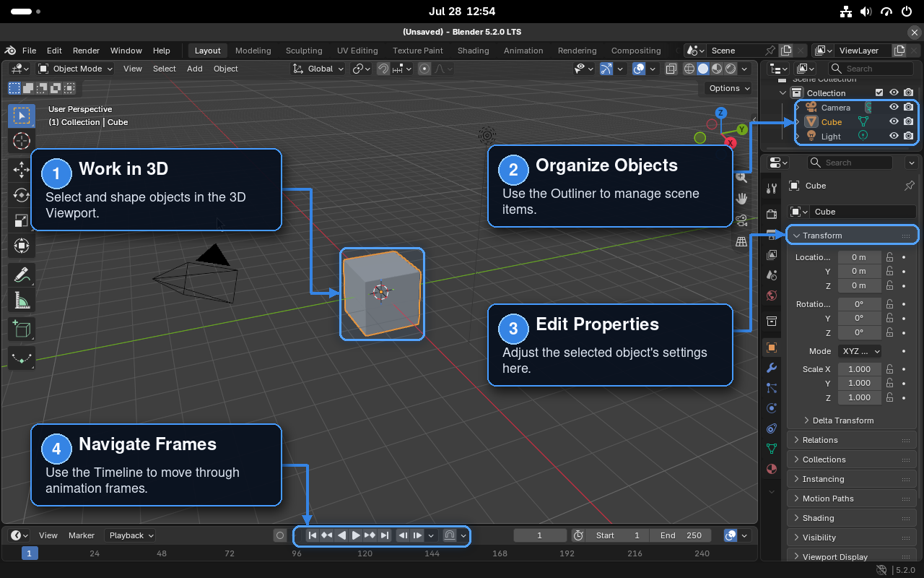Click the camera view gizmo button
924x578 pixels.
tap(741, 220)
